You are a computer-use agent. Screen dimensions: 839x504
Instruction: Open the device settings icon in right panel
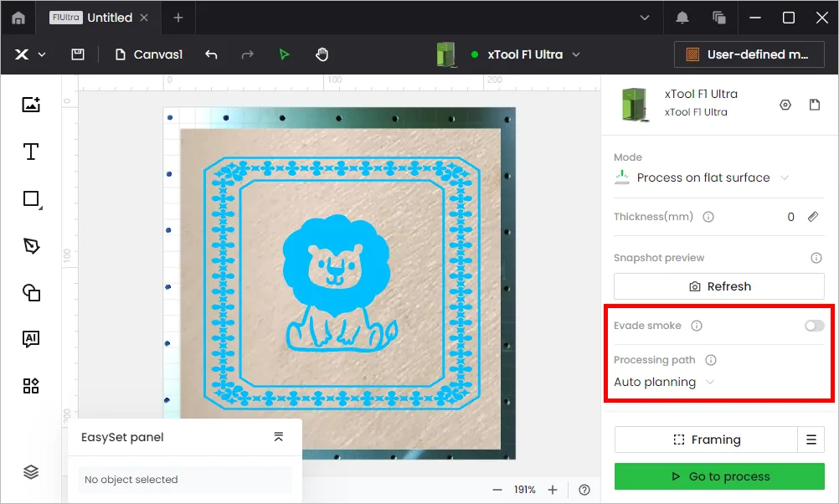point(785,105)
